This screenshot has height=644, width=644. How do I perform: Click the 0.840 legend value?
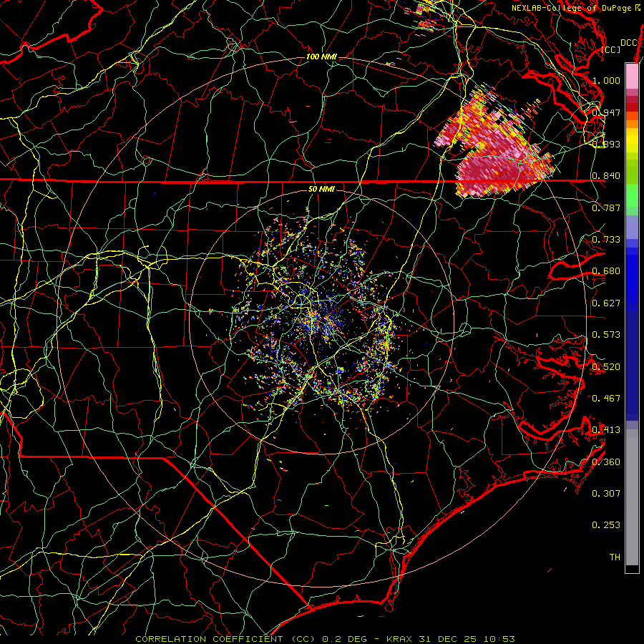pyautogui.click(x=606, y=176)
